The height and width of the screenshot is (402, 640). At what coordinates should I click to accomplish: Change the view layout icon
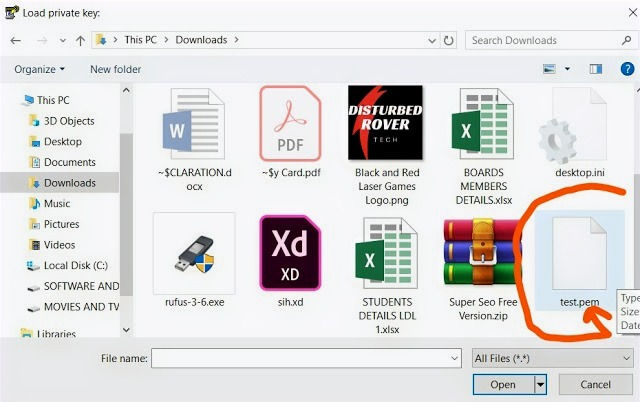click(x=549, y=69)
